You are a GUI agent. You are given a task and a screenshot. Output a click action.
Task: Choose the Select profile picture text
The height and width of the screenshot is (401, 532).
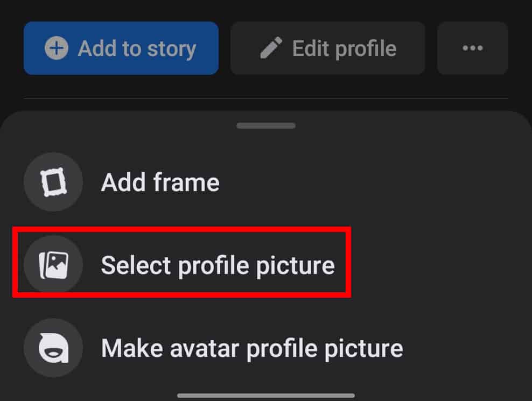[218, 265]
